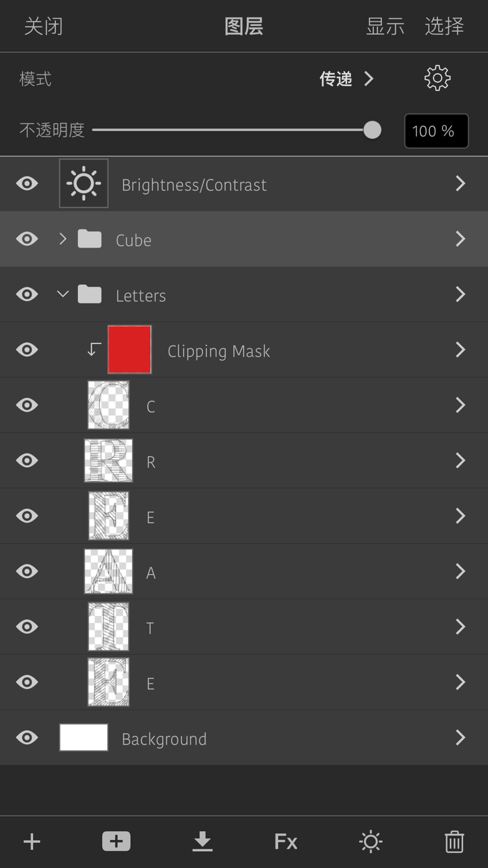Open the Fx layer effects icon

pyautogui.click(x=286, y=842)
